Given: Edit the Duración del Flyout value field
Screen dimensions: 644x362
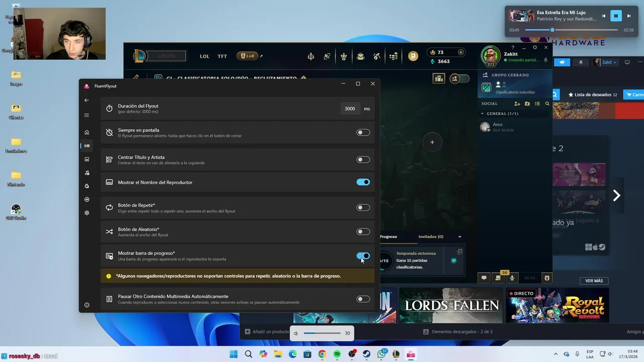Looking at the screenshot, I should [x=350, y=109].
